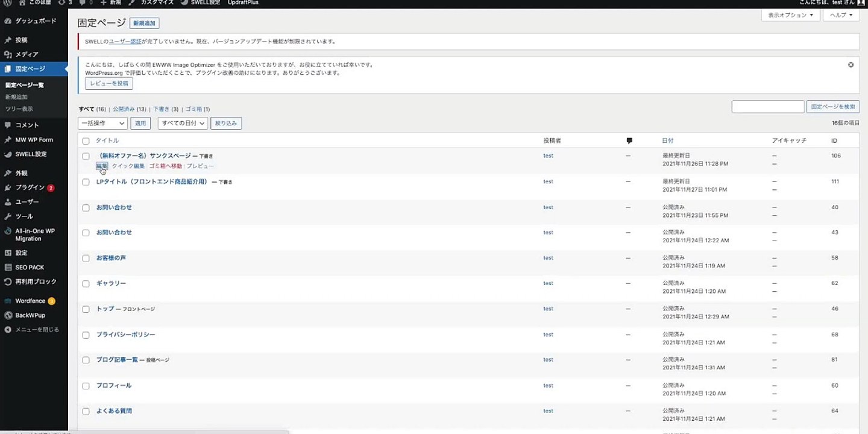868x434 pixels.
Task: Select the コメント bubble icon in sidebar
Action: tap(8, 125)
